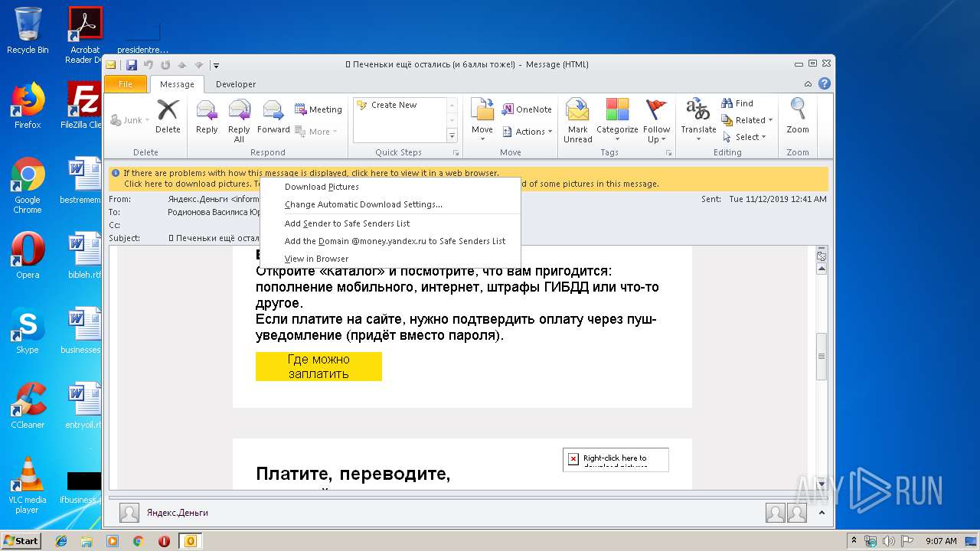Open Skype desktop shortcut

(28, 331)
